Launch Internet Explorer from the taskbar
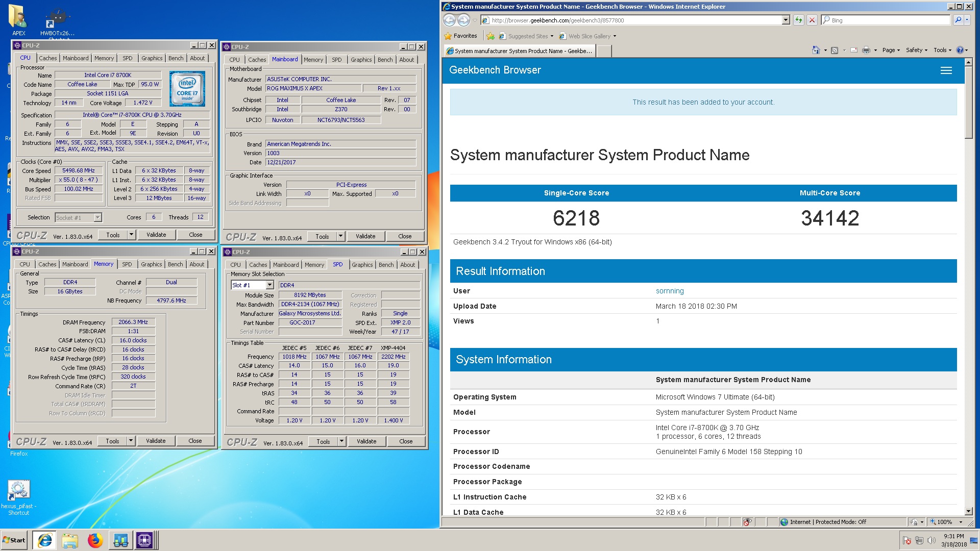This screenshot has height=551, width=980. (45, 540)
